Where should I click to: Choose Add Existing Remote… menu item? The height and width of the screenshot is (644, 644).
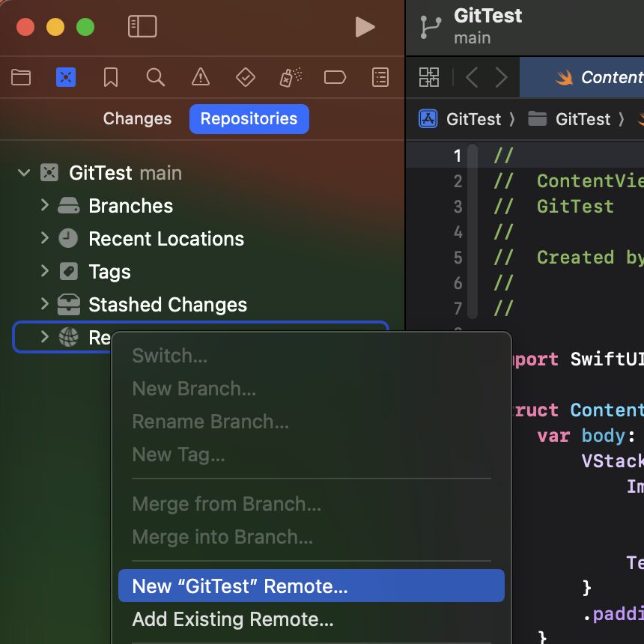pyautogui.click(x=312, y=619)
